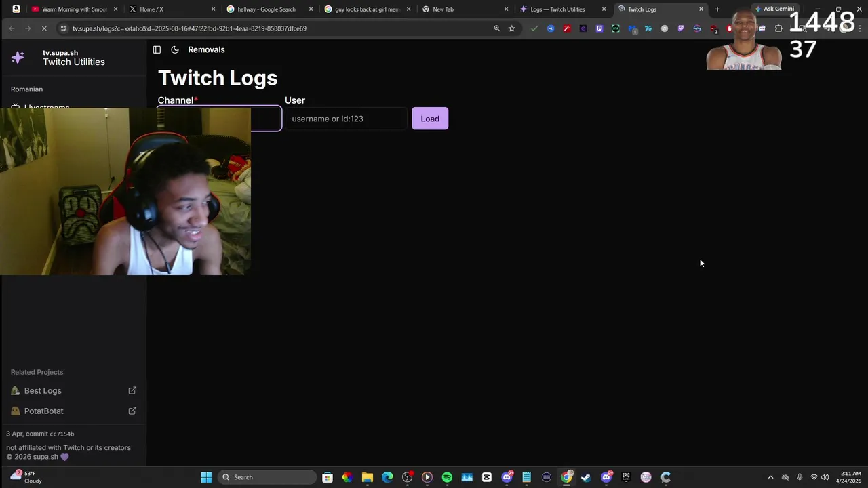Open Steam from taskbar
This screenshot has width=868, height=488.
pos(586,477)
